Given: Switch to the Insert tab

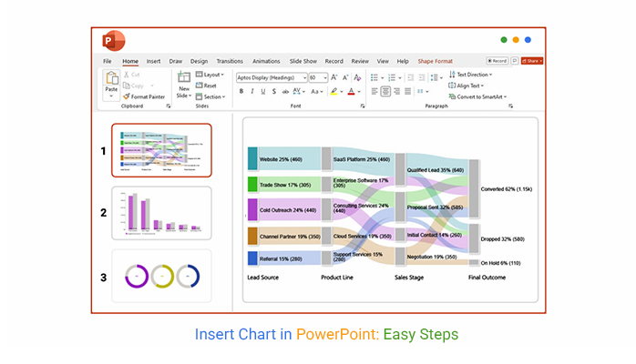Looking at the screenshot, I should [153, 61].
